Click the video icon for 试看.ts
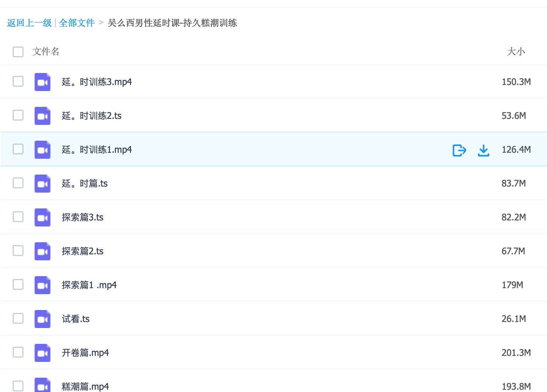547x392 pixels. click(x=43, y=319)
